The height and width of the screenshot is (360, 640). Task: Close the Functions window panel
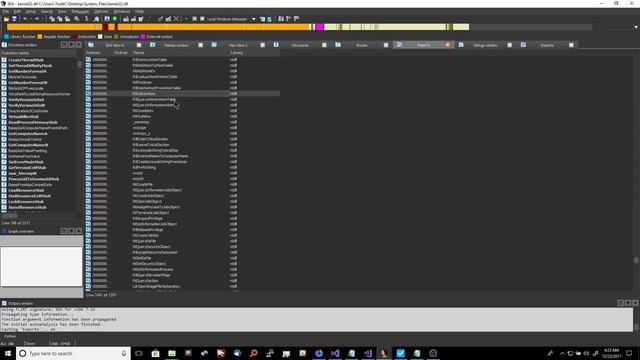click(79, 44)
